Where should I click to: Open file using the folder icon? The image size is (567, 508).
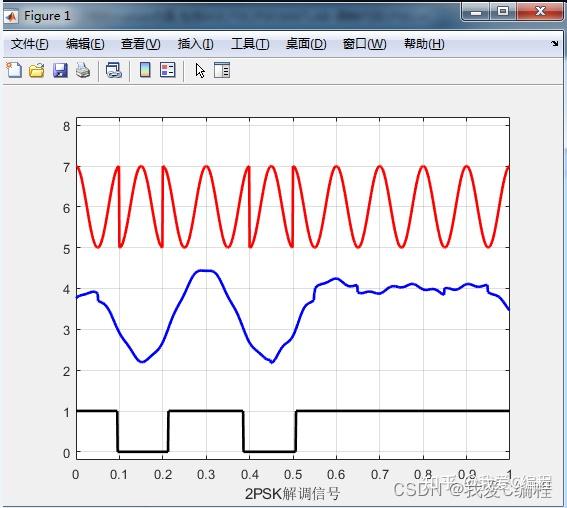coord(37,70)
